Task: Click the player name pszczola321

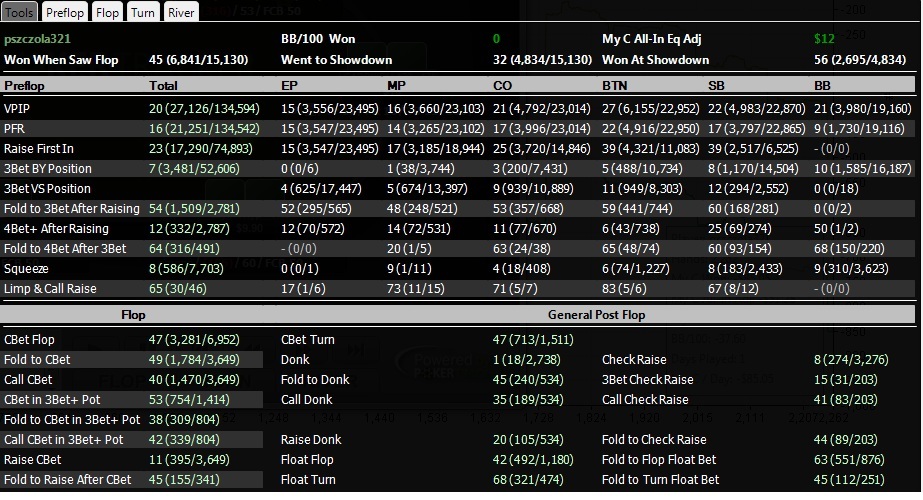Action: 37,39
